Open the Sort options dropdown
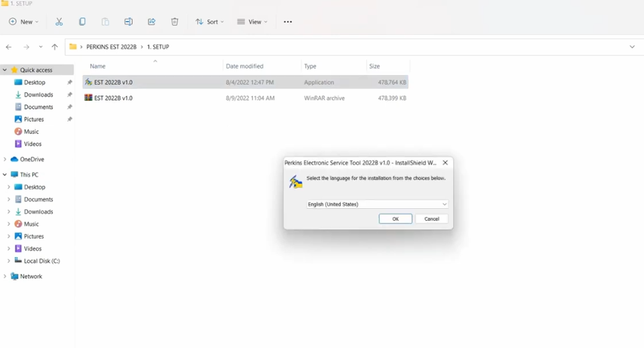The image size is (644, 348). pos(210,21)
